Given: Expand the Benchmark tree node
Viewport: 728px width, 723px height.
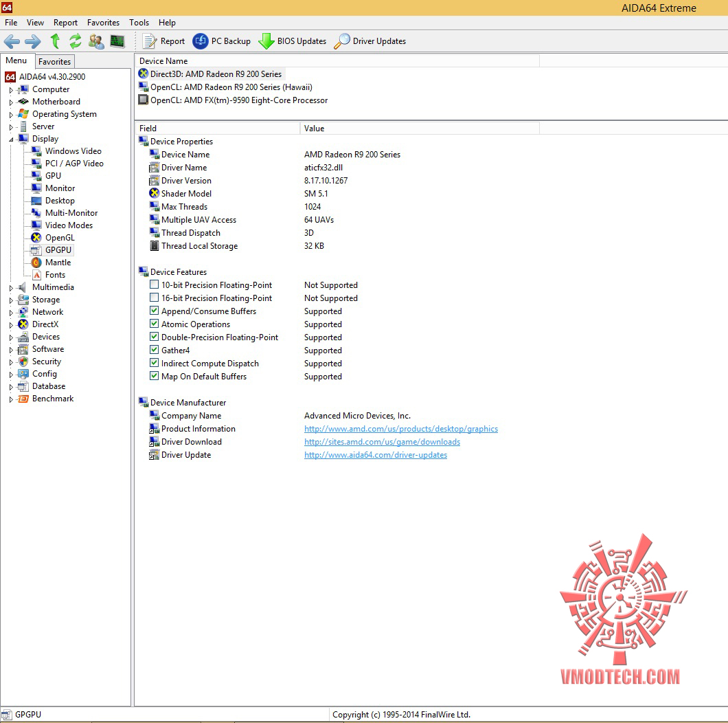Looking at the screenshot, I should tap(11, 399).
